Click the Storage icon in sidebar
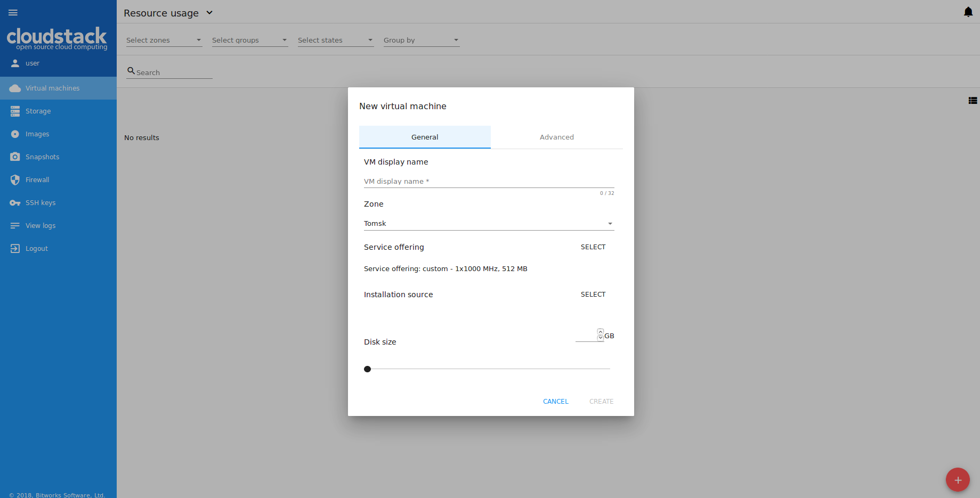980x498 pixels. coord(15,111)
